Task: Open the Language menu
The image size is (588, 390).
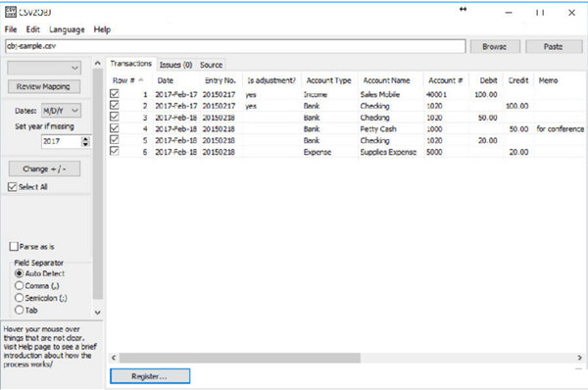Action: 67,29
